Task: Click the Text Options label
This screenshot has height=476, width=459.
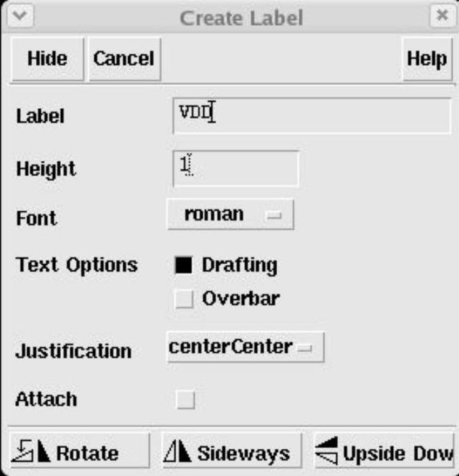Action: pos(76,265)
